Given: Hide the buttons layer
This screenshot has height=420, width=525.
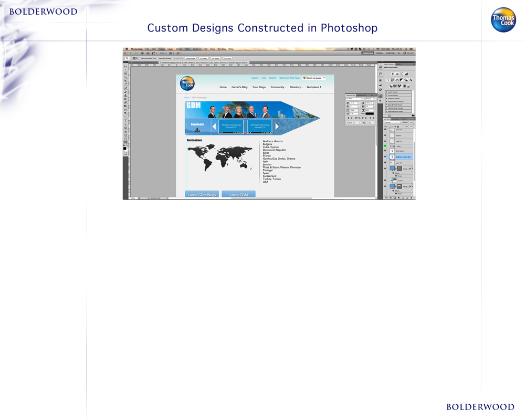Looking at the screenshot, I should (385, 135).
